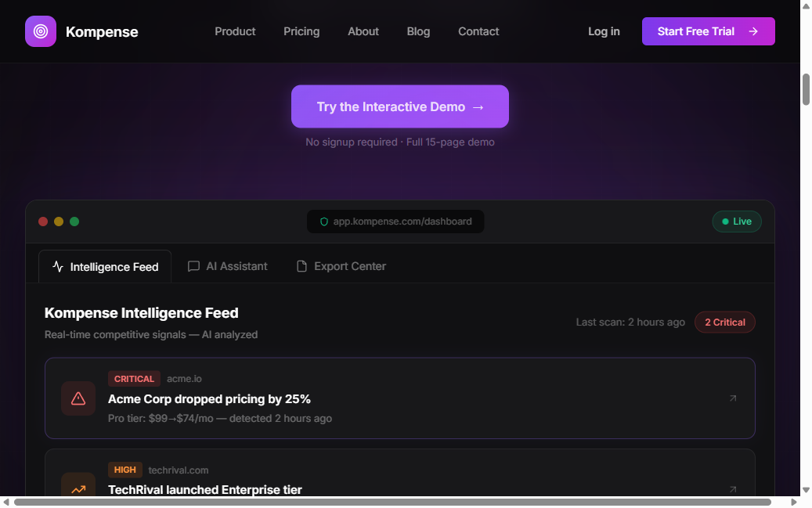Click the green traffic light dot in the mockup

[74, 222]
